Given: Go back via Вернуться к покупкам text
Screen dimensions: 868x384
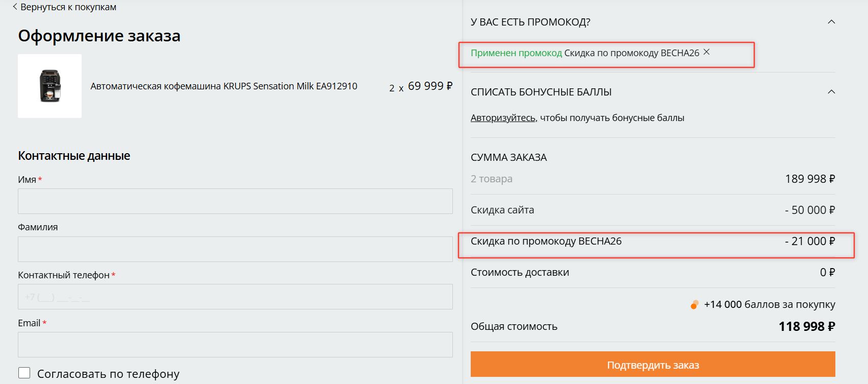Looking at the screenshot, I should click(68, 7).
